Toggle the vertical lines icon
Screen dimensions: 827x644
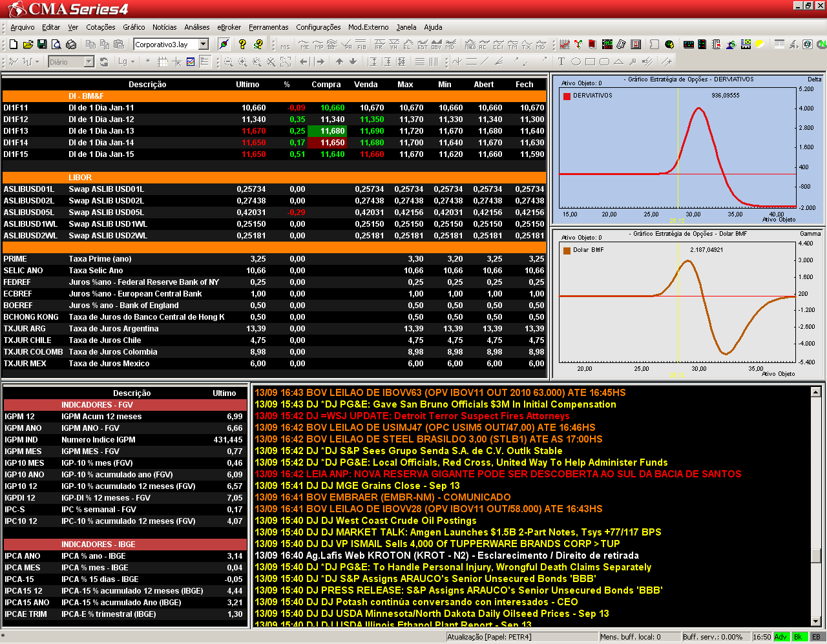click(x=434, y=62)
